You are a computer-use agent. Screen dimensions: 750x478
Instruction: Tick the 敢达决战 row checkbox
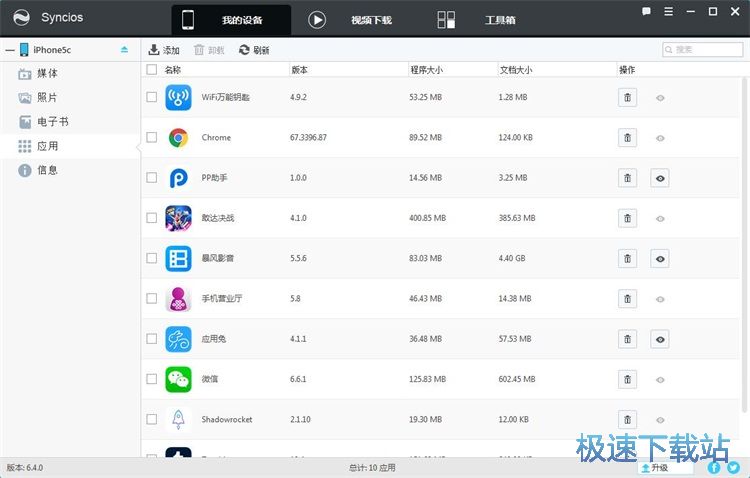[x=152, y=218]
